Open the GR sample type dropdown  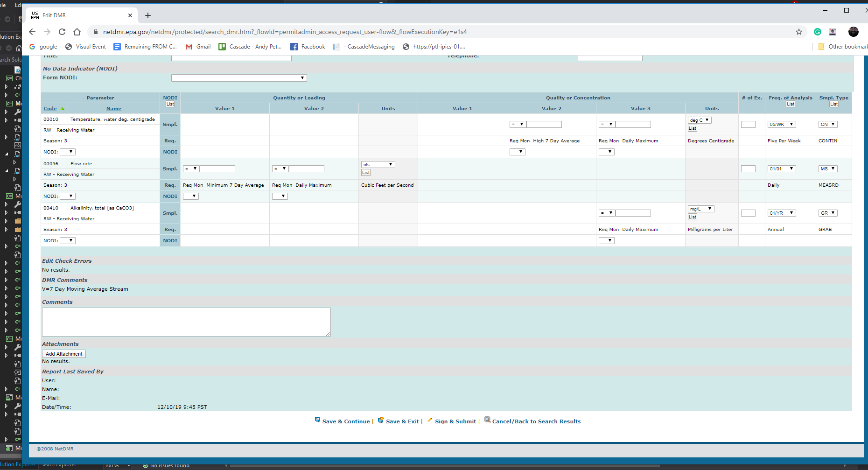pyautogui.click(x=833, y=213)
